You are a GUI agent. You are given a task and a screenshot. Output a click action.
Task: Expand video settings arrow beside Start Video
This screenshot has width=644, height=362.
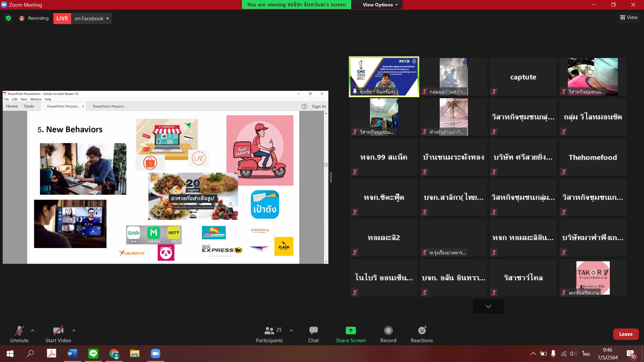(74, 330)
